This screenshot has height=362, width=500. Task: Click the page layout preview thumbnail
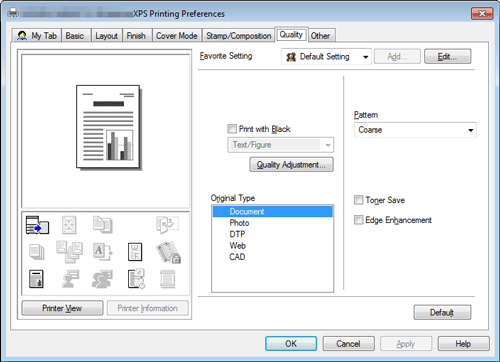108,127
